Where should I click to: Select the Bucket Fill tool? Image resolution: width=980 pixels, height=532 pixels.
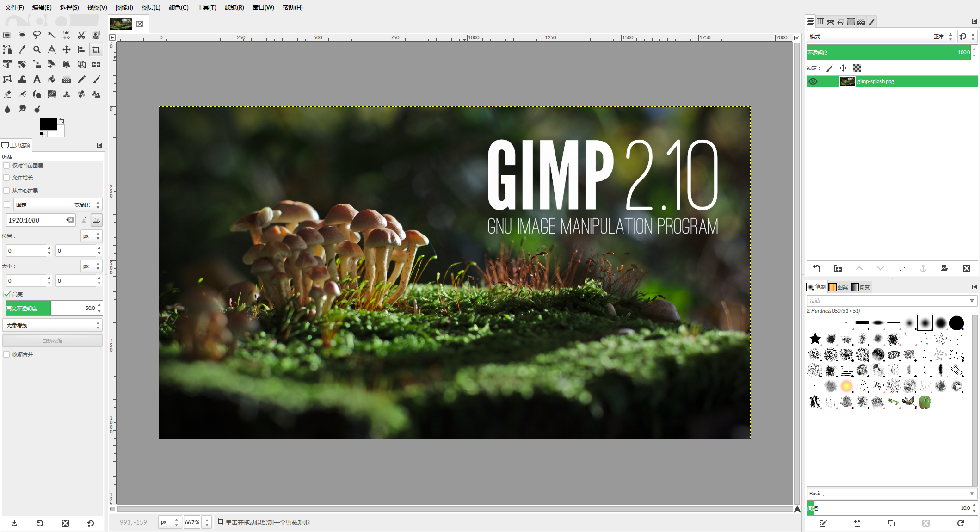click(52, 80)
